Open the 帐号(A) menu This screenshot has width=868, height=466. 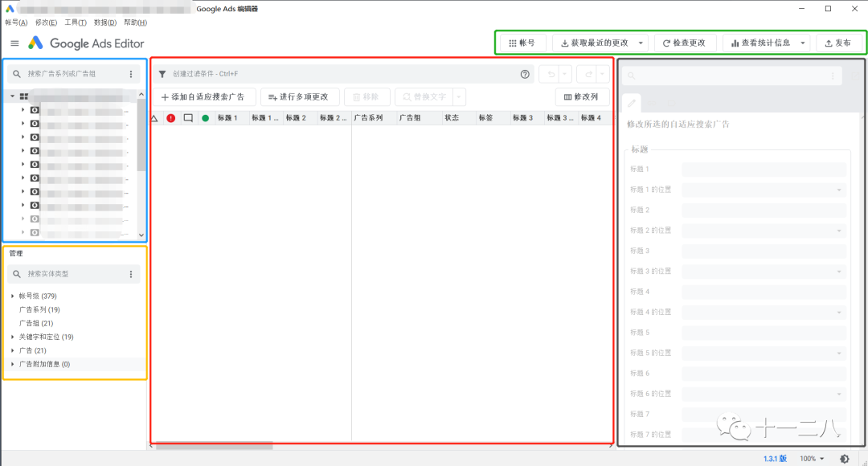point(16,22)
